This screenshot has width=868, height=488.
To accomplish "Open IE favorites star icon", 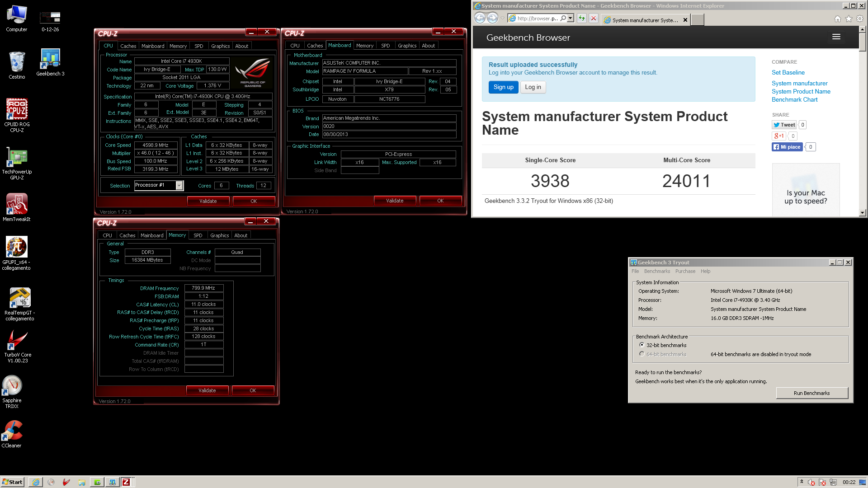I will point(849,19).
